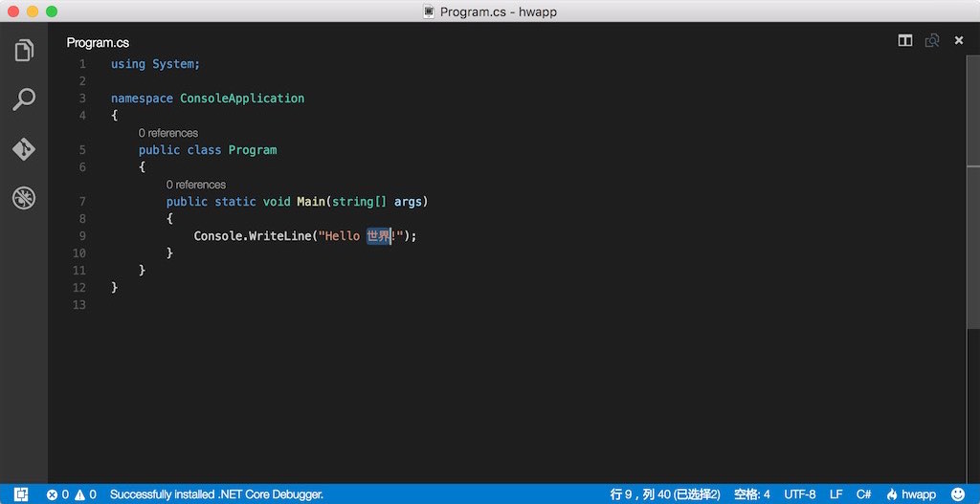The height and width of the screenshot is (504, 980).
Task: Change LF end of line sequence
Action: (x=836, y=494)
